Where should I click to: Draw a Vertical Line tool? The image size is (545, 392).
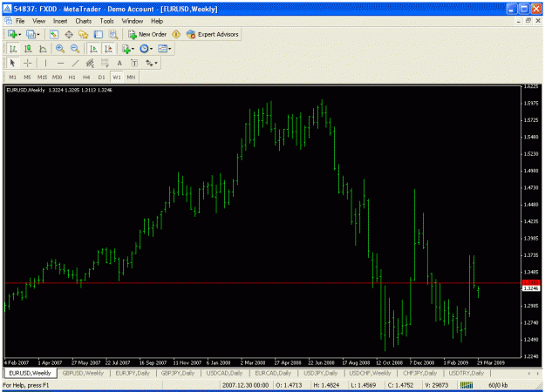pyautogui.click(x=45, y=64)
